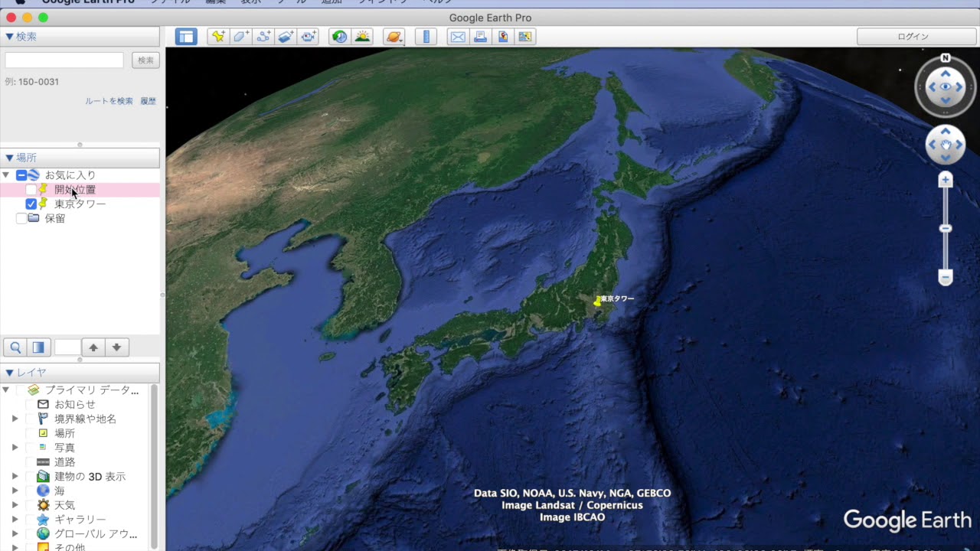
Task: Click the zoom slider handle
Action: point(946,228)
